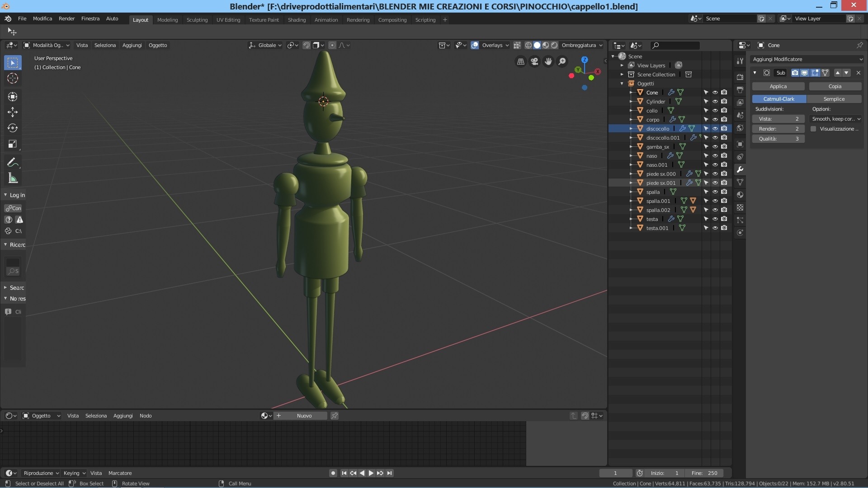Click the Fine frame 250 field
This screenshot has width=868, height=488.
(x=704, y=473)
